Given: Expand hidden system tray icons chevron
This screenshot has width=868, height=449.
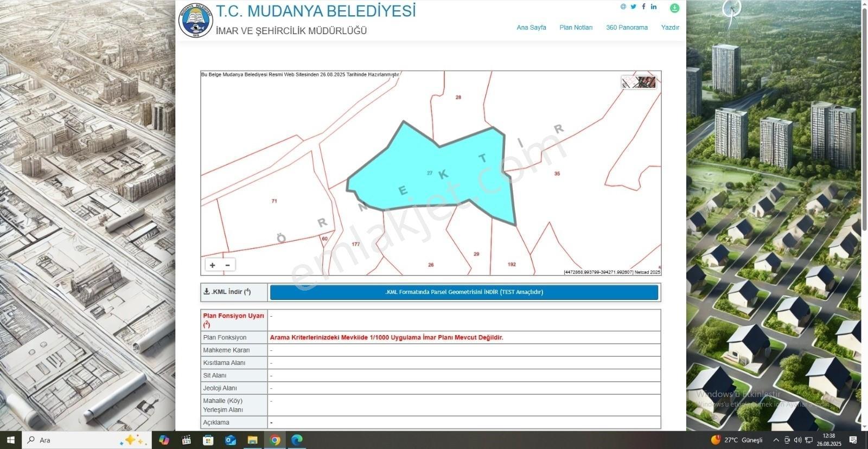Looking at the screenshot, I should 776,440.
